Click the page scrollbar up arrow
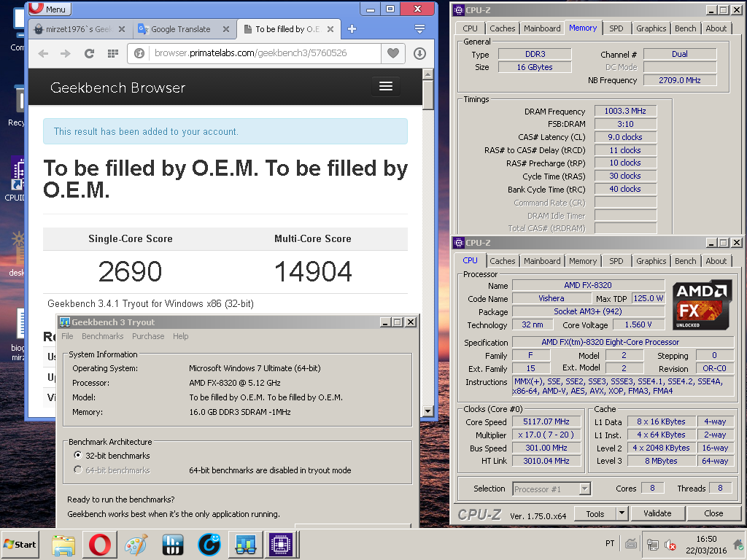The width and height of the screenshot is (747, 560). pos(427,74)
